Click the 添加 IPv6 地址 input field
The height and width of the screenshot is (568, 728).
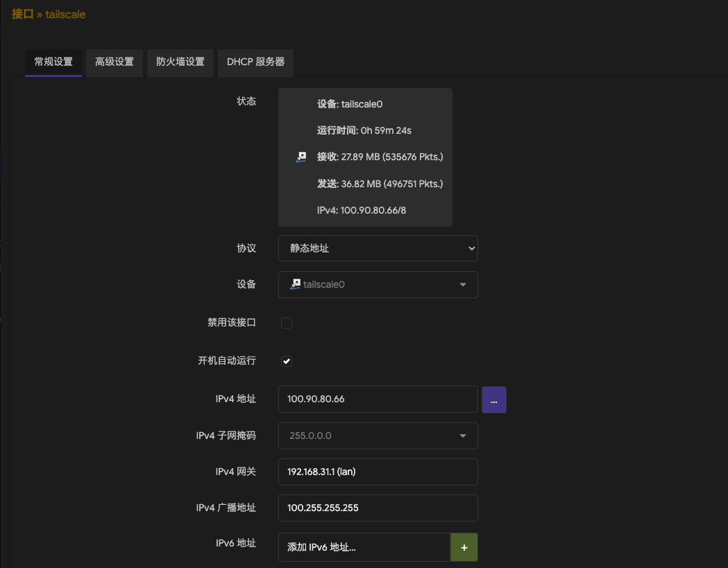tap(364, 547)
